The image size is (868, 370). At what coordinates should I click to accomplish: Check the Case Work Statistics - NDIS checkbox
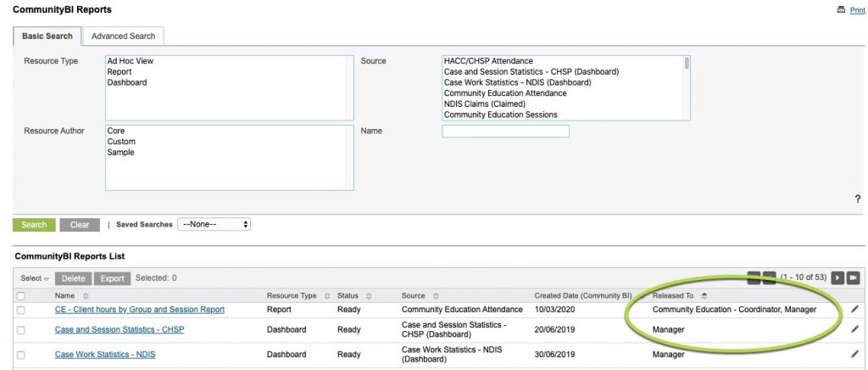click(21, 355)
